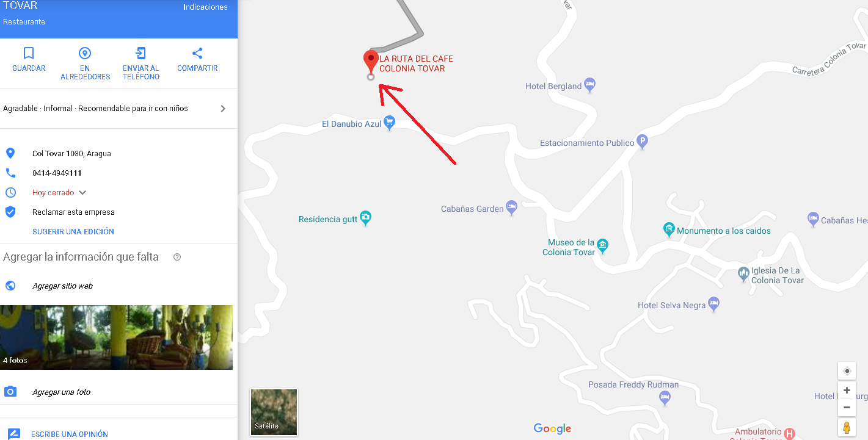Select the Street View pegman icon

point(847,428)
